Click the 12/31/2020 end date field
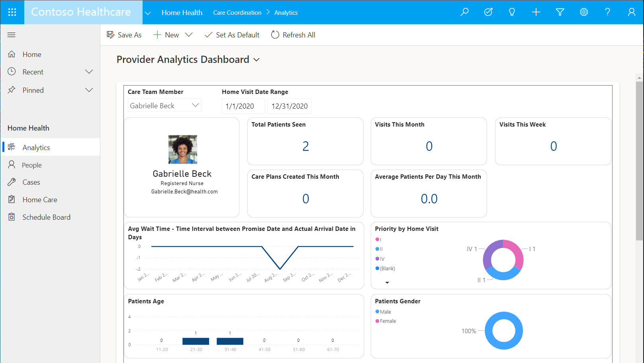Viewport: 644px width, 363px height. coord(289,106)
